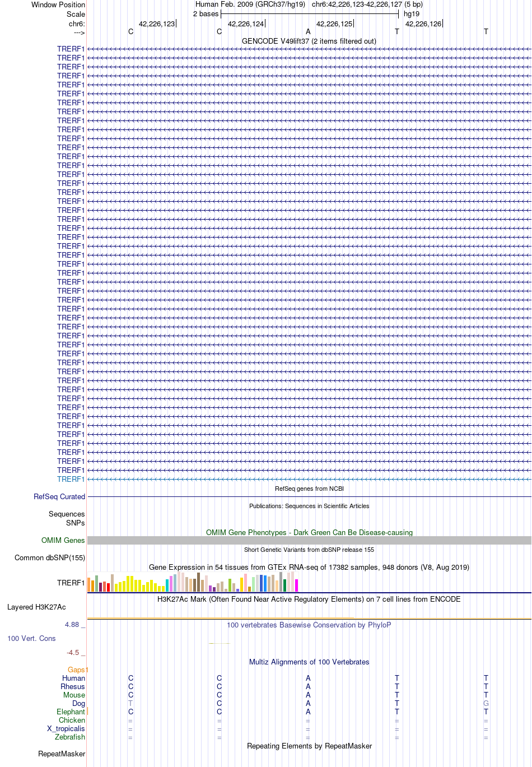Click the G base in the Dog row

click(x=486, y=703)
